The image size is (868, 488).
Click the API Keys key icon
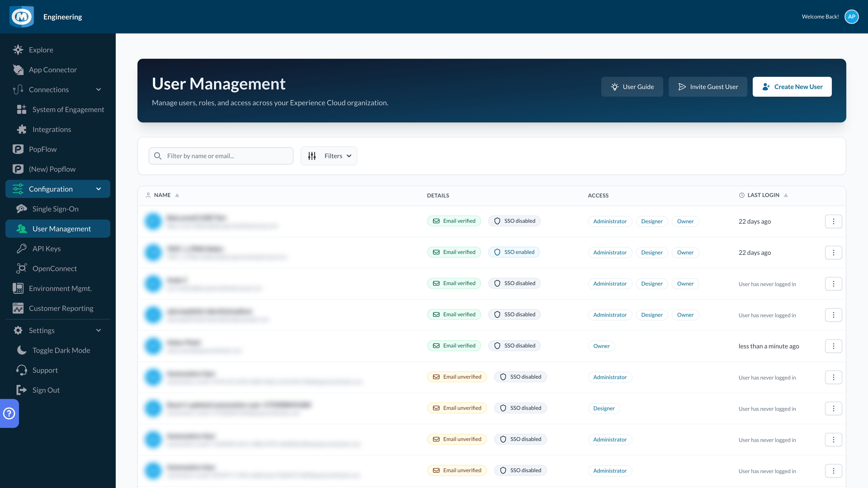[x=21, y=249]
